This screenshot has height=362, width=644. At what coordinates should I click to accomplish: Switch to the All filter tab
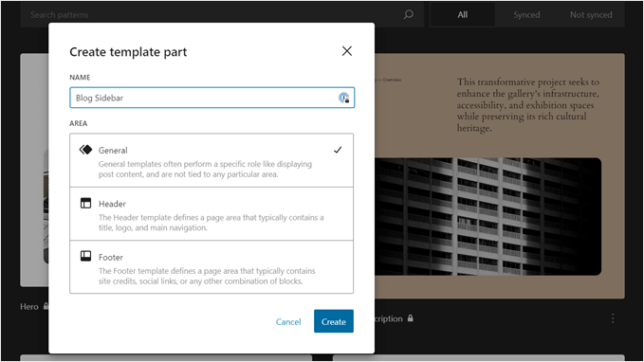(x=463, y=15)
